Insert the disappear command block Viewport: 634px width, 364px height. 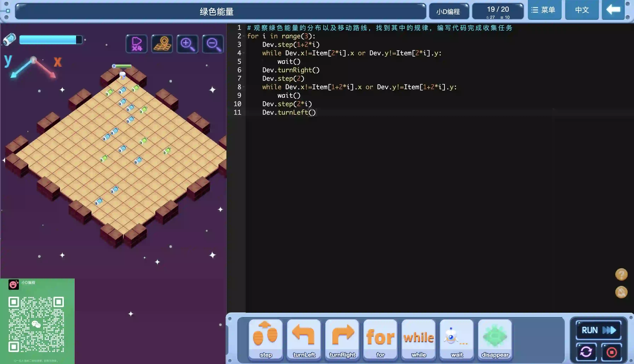pyautogui.click(x=495, y=339)
